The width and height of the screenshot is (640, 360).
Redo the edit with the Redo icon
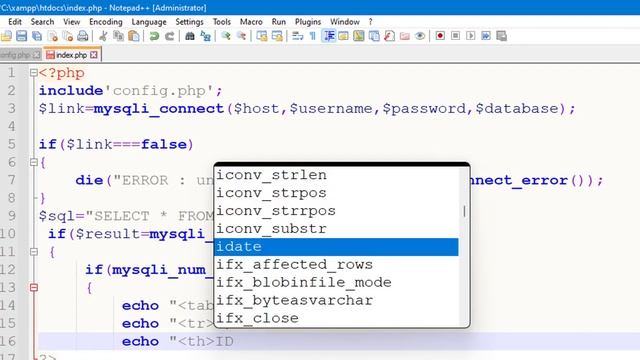[x=169, y=36]
